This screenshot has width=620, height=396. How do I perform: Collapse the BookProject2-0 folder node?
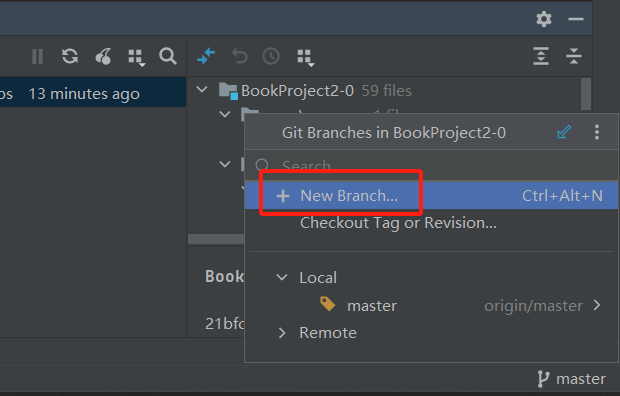tap(202, 90)
